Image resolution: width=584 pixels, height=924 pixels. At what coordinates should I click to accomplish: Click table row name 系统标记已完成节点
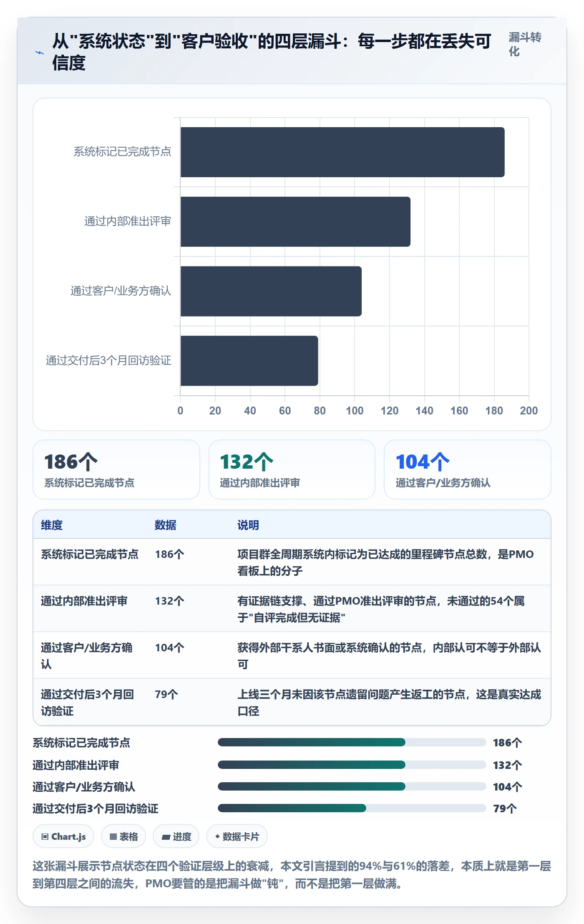(x=90, y=554)
